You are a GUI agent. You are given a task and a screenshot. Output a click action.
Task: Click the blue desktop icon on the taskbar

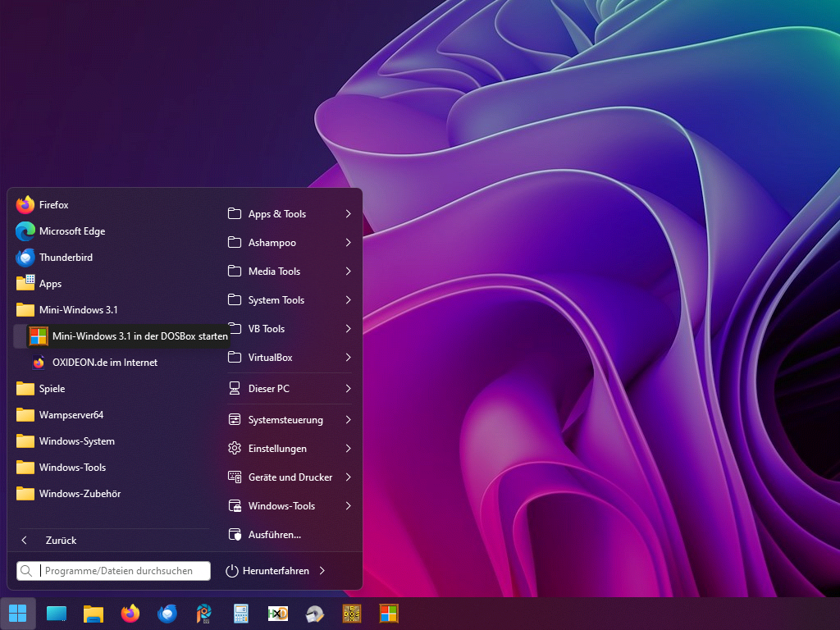click(57, 614)
